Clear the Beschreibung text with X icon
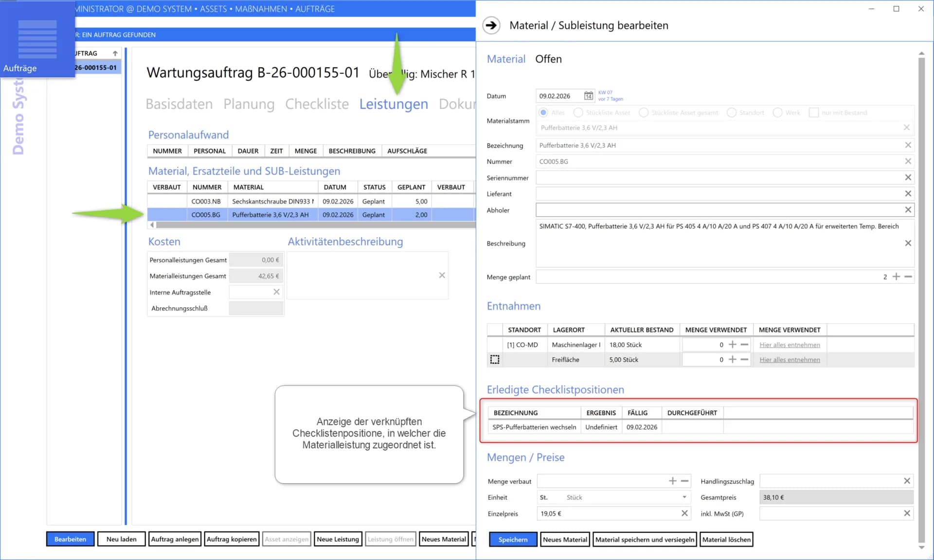The image size is (934, 560). [907, 243]
